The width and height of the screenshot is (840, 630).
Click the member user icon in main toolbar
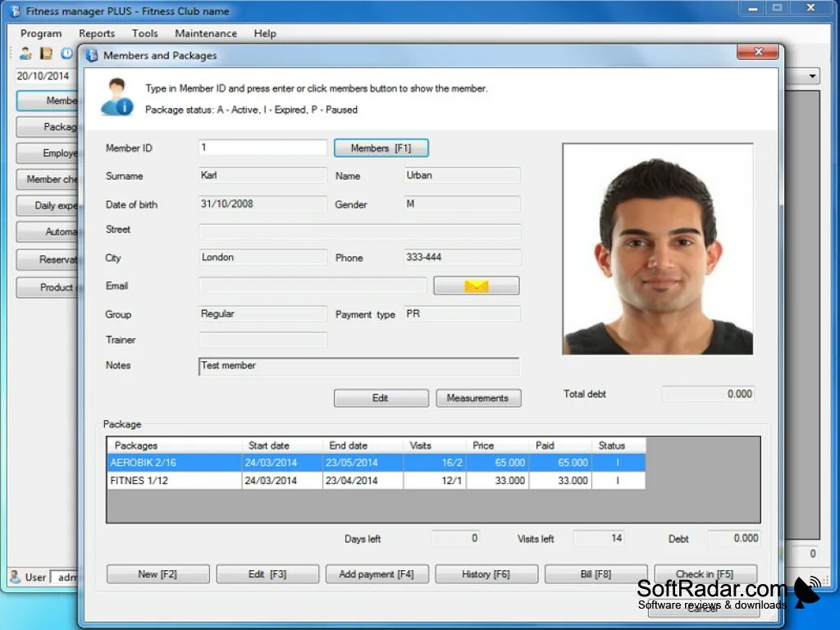(x=25, y=53)
